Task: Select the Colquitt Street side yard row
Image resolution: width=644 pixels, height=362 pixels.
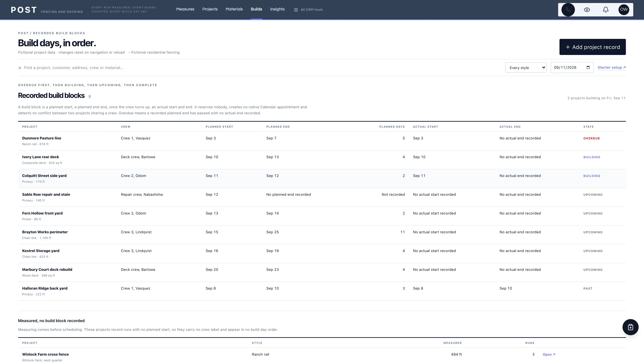Action: (x=322, y=178)
